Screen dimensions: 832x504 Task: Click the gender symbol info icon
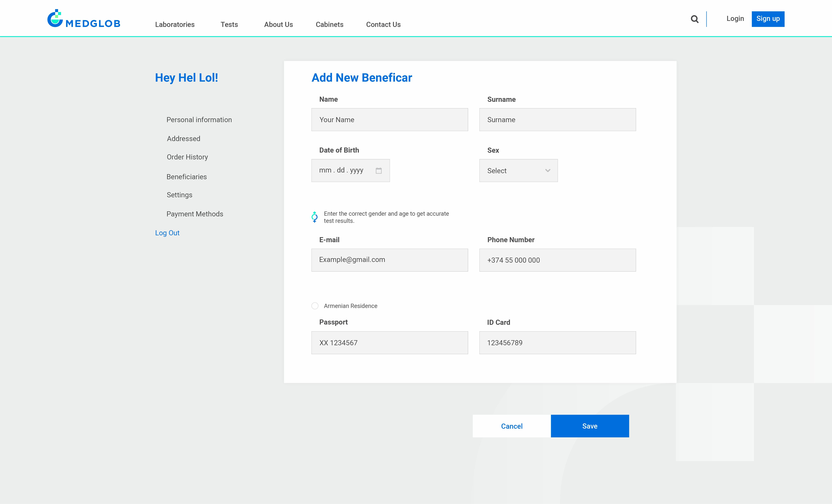(314, 217)
